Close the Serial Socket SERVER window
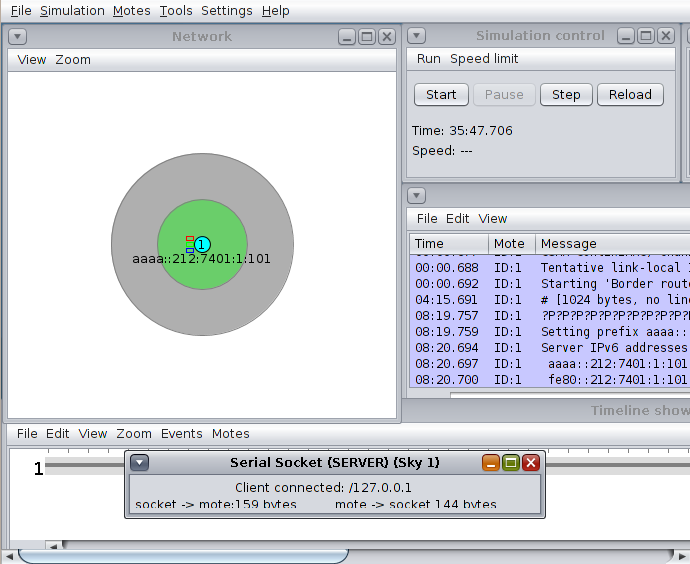 531,462
